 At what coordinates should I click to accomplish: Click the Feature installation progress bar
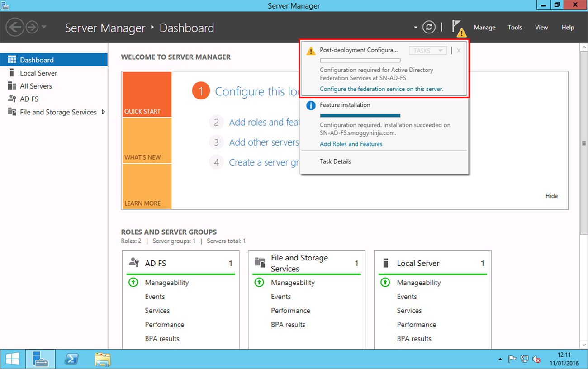pos(360,115)
